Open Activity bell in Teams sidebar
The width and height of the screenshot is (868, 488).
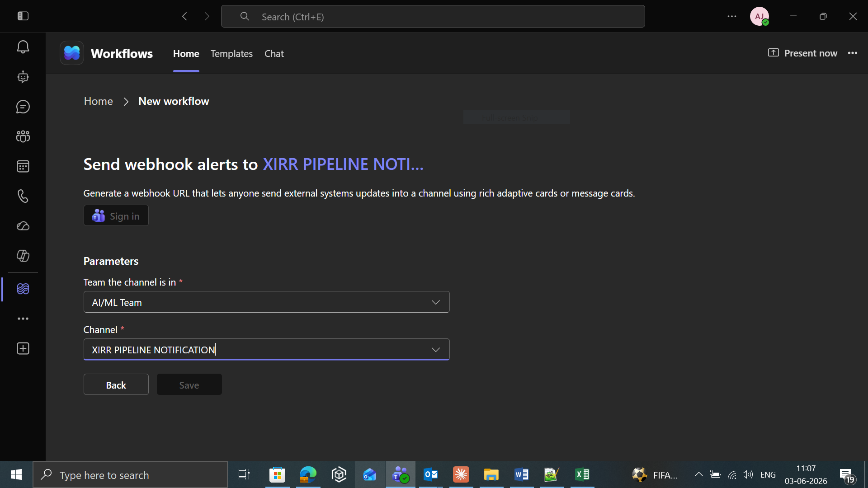pyautogui.click(x=23, y=47)
